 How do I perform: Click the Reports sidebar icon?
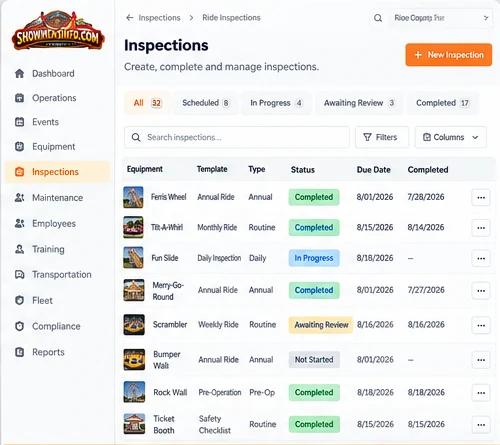click(20, 352)
